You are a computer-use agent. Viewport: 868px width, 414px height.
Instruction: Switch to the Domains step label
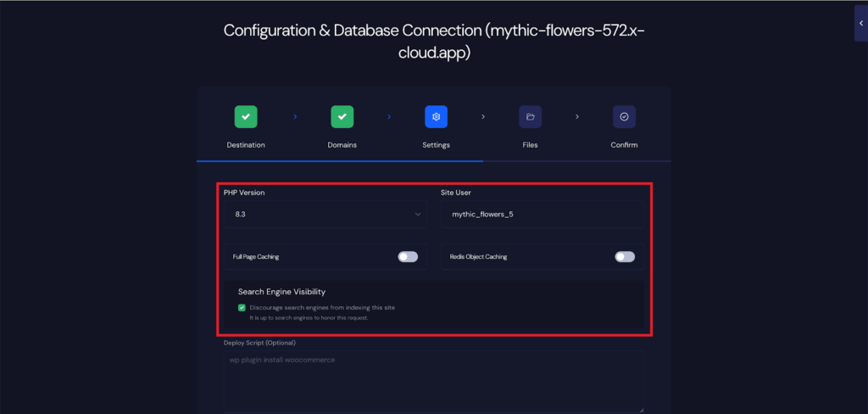tap(342, 145)
